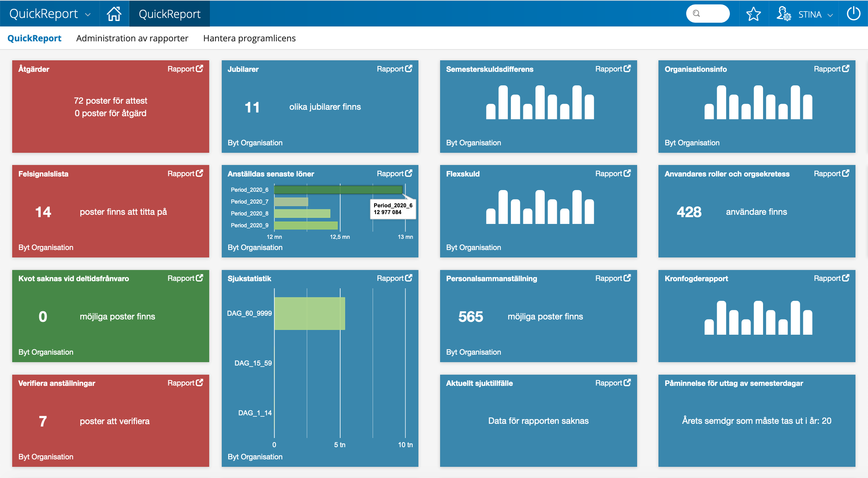Click the search input field
This screenshot has width=868, height=478.
pos(708,14)
